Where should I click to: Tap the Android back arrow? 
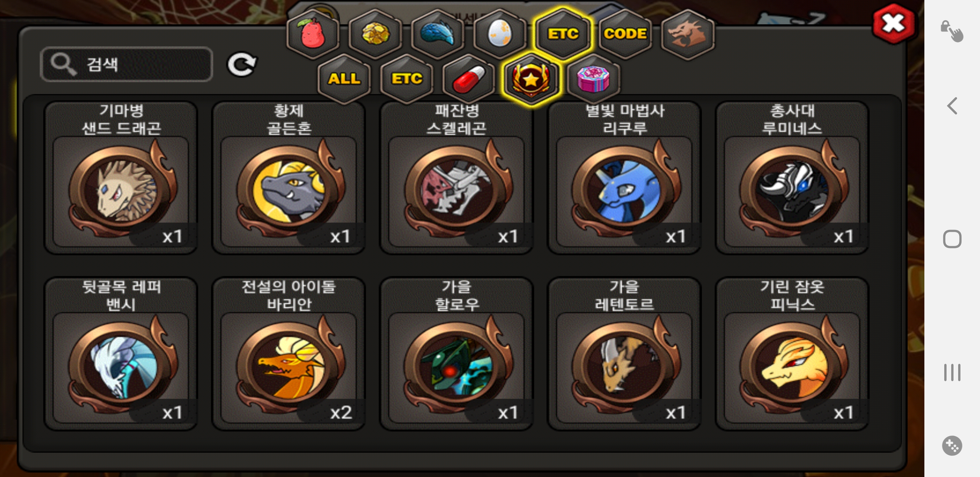coord(952,106)
